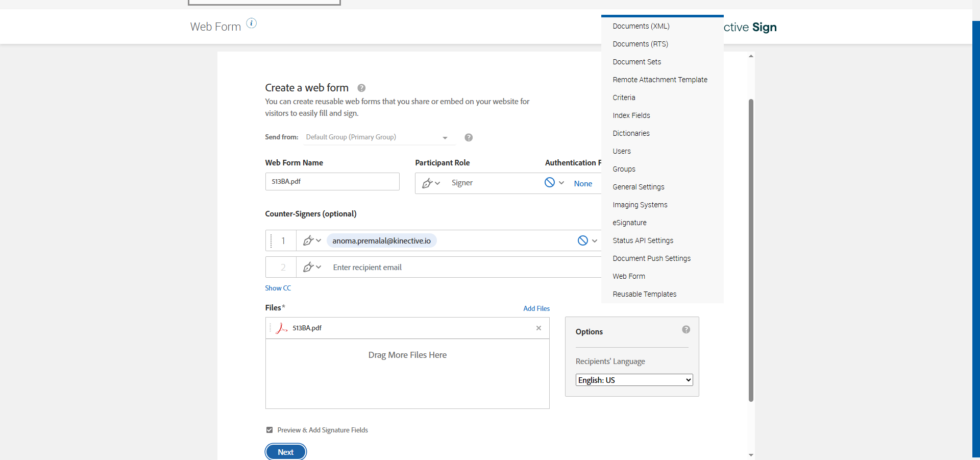The height and width of the screenshot is (460, 980).
Task: Click the Next button
Action: coord(285,452)
